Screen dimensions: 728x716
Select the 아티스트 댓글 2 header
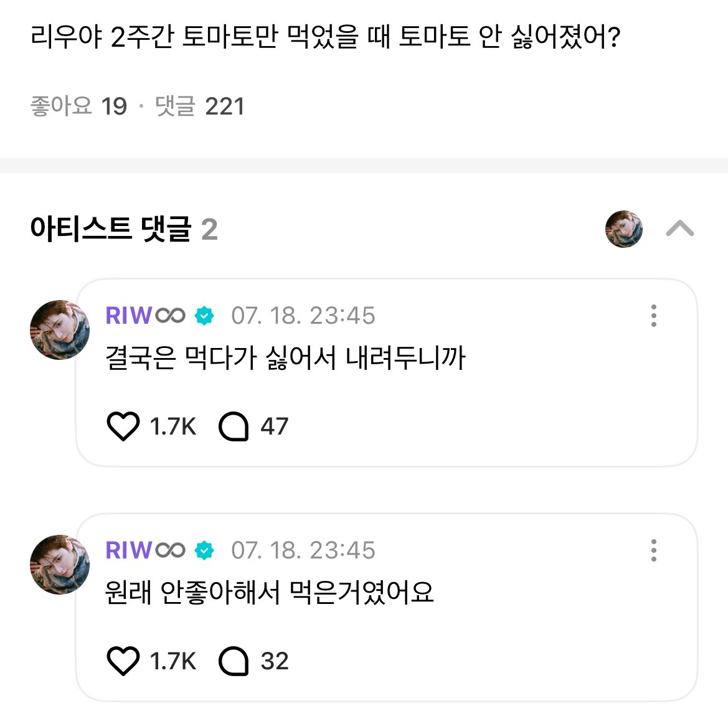124,229
